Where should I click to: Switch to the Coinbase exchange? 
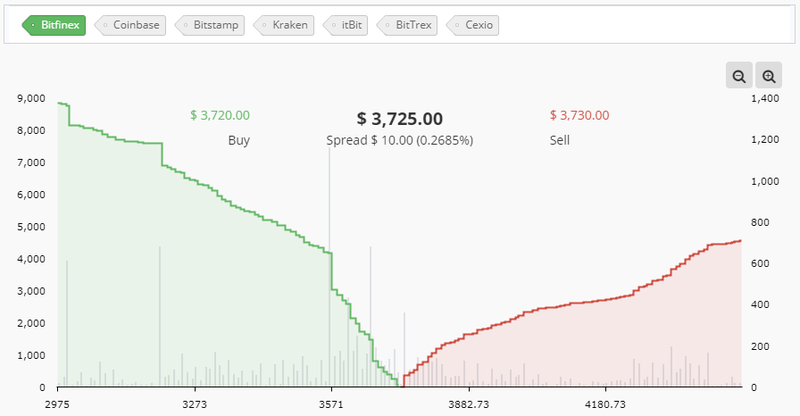pyautogui.click(x=134, y=24)
